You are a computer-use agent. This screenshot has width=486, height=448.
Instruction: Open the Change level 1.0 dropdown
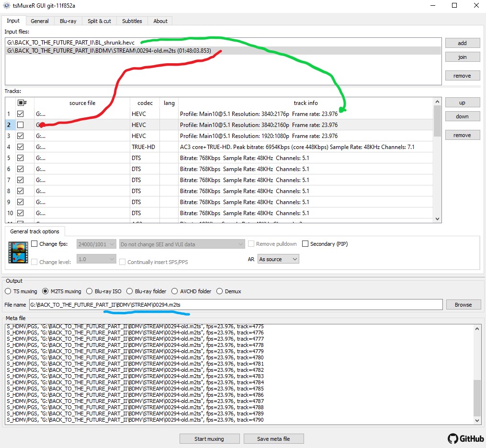tap(96, 259)
